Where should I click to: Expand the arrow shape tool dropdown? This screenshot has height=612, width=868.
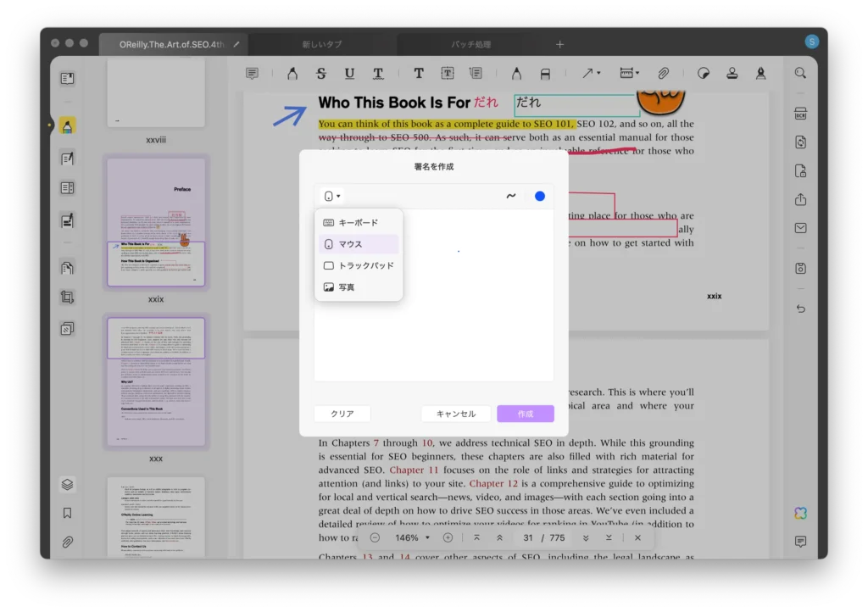click(x=591, y=74)
